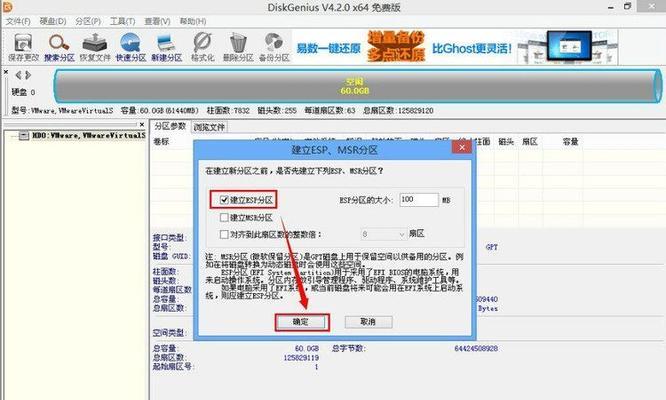This screenshot has height=400, width=666.
Task: Open the sector count dropdown showing 8
Action: (x=401, y=234)
